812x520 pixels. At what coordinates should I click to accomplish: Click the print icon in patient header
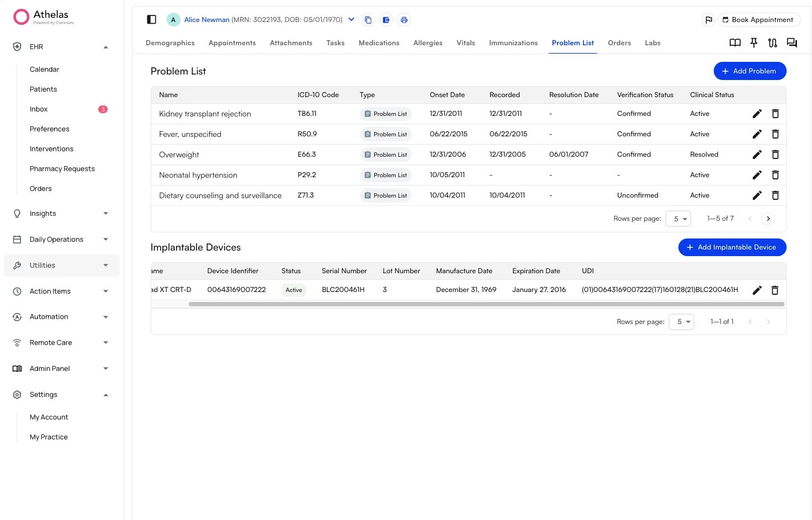404,20
